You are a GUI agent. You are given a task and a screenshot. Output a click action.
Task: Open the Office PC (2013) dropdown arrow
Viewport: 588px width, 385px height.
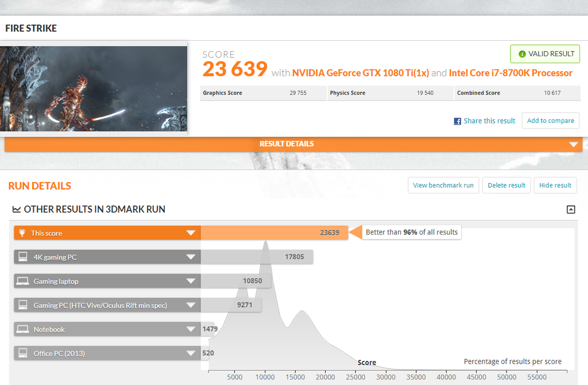[191, 353]
